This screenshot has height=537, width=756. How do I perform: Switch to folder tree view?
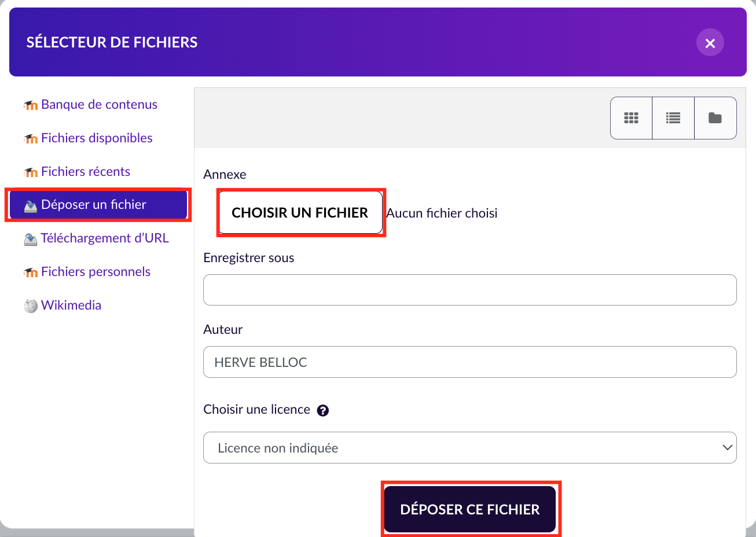coord(715,118)
